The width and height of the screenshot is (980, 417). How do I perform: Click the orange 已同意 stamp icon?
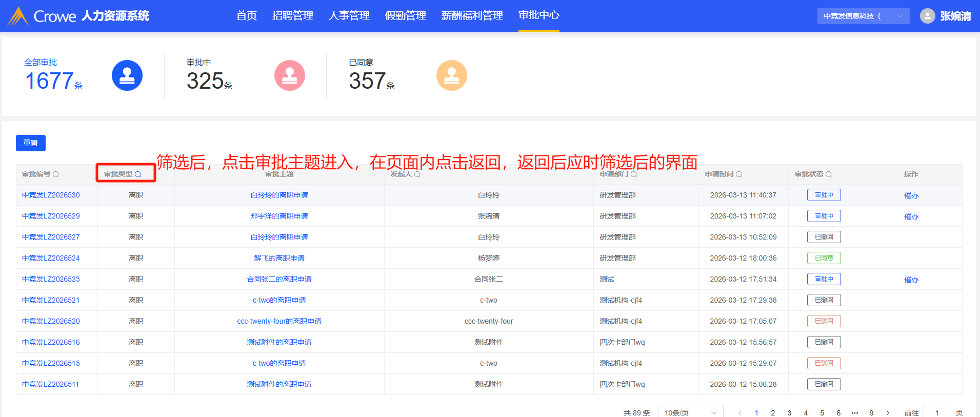(452, 75)
